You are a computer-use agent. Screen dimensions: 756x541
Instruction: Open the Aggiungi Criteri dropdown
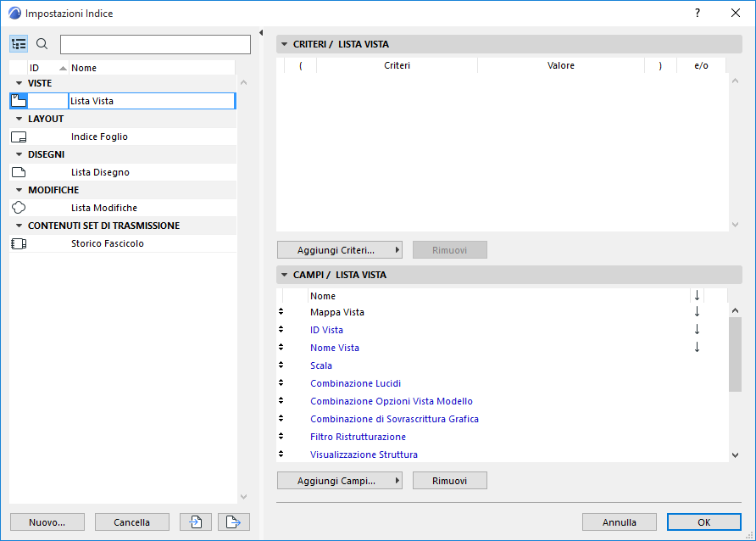(340, 250)
